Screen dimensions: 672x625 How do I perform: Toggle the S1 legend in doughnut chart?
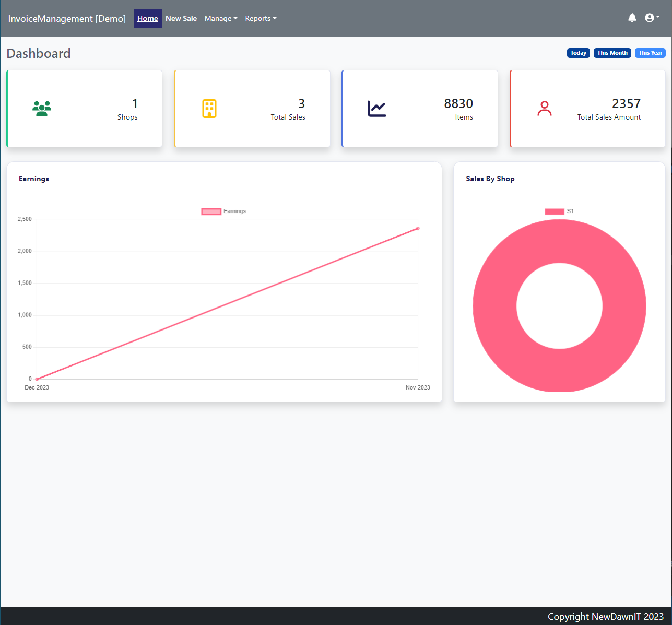559,211
